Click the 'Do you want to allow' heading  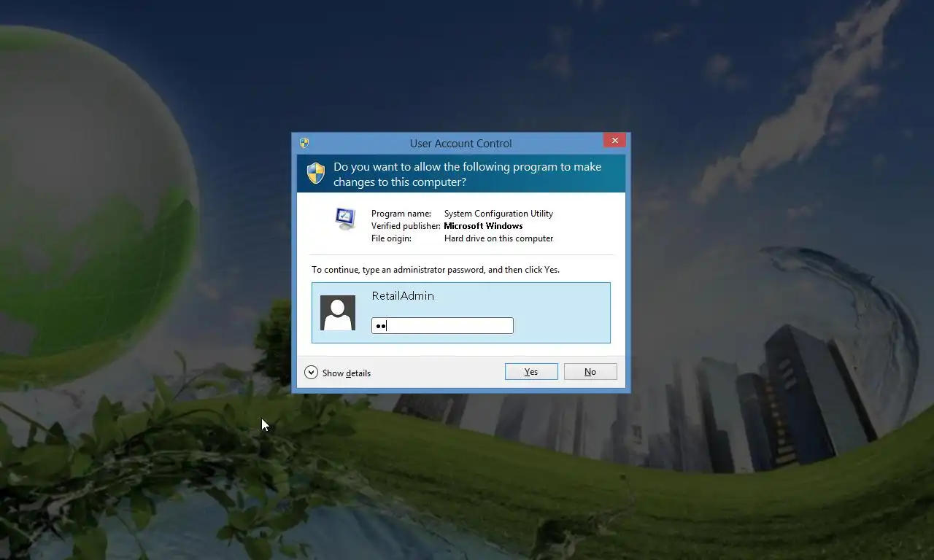[x=468, y=174]
